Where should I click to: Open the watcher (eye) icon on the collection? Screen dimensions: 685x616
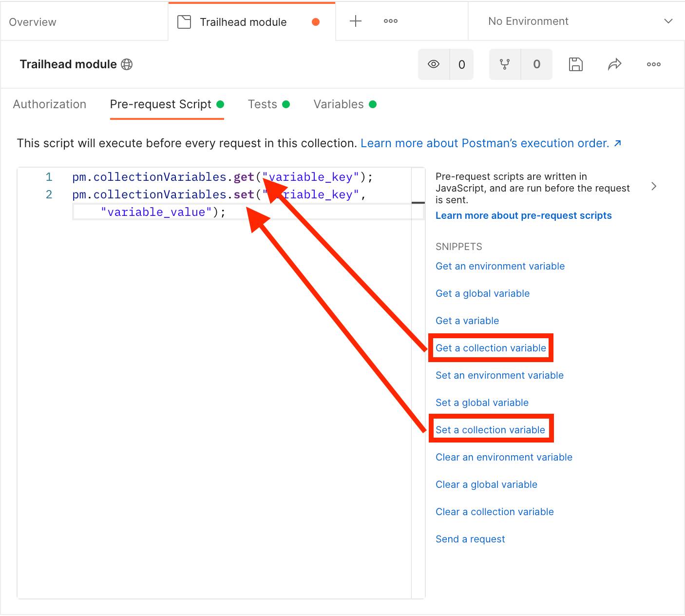(x=433, y=64)
